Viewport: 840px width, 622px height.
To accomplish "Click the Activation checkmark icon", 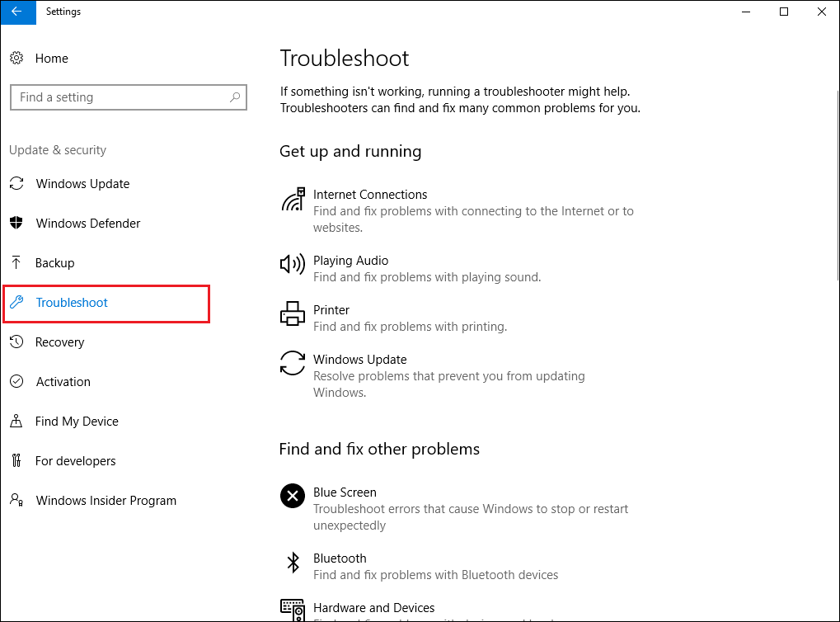I will (16, 381).
